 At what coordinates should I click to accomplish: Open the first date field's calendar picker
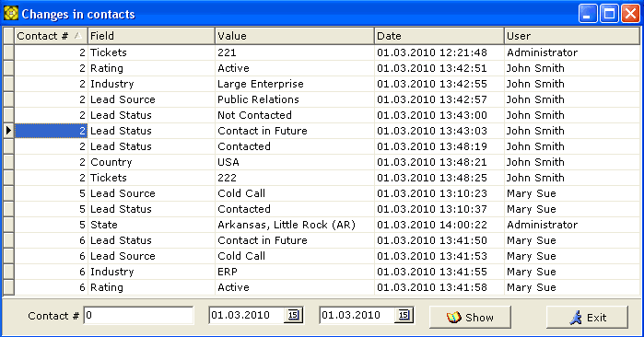293,315
